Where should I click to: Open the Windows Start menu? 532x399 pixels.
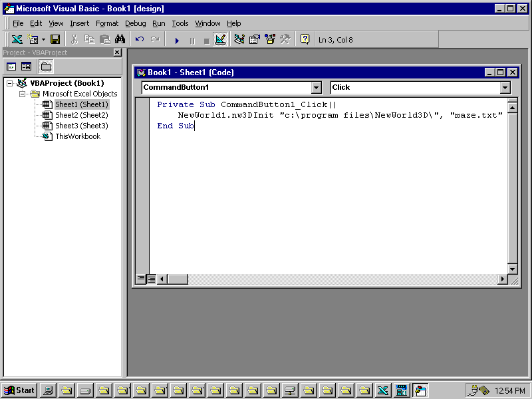(x=19, y=390)
